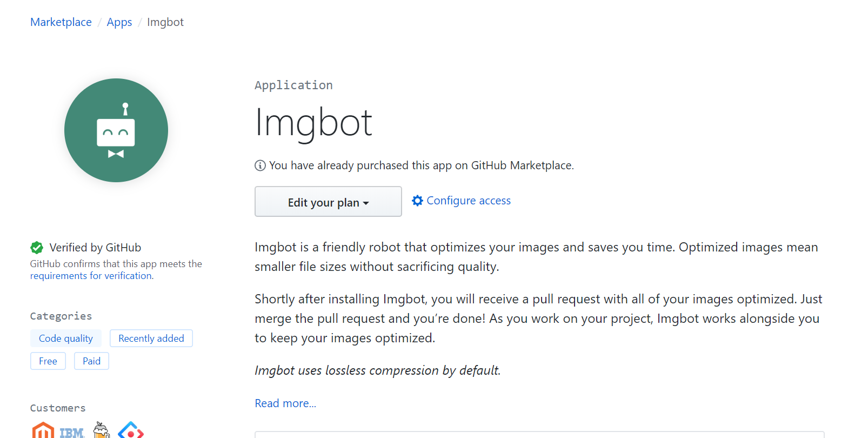Select the Recently added category tag
Screen dimensions: 868x438
(x=151, y=339)
